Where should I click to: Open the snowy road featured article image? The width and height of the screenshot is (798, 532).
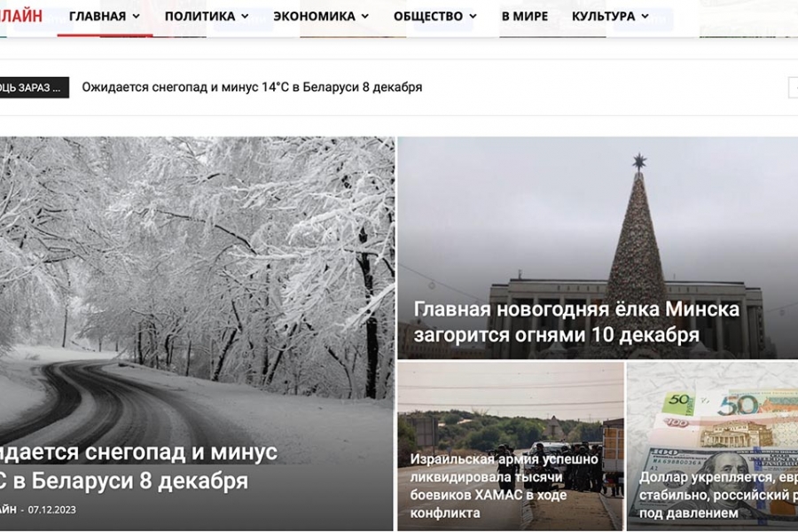point(197,286)
